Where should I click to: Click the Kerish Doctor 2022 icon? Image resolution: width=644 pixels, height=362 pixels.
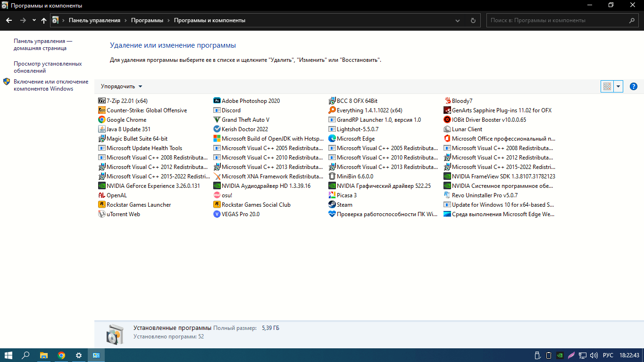217,129
